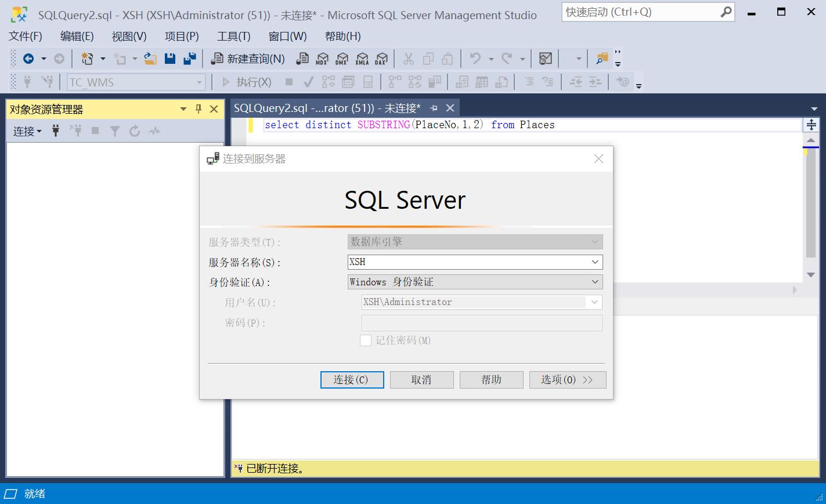Close the 连接到服务器 dialog
Viewport: 826px width, 504px height.
[x=598, y=159]
